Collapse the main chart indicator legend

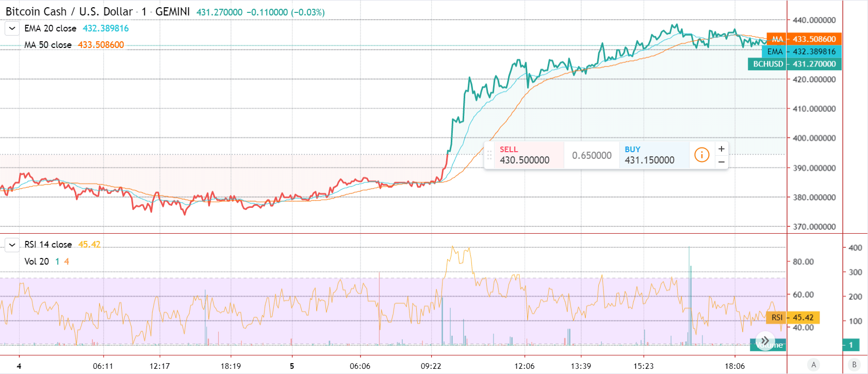[x=12, y=28]
